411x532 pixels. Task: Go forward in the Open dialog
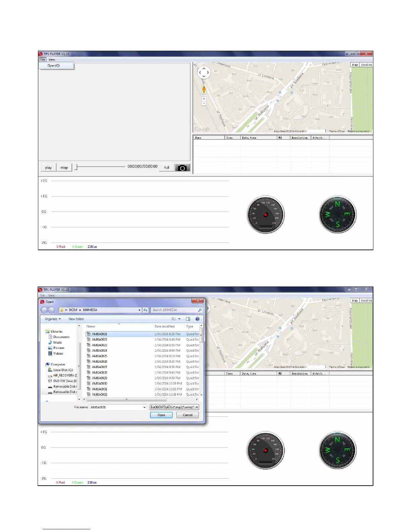51,310
